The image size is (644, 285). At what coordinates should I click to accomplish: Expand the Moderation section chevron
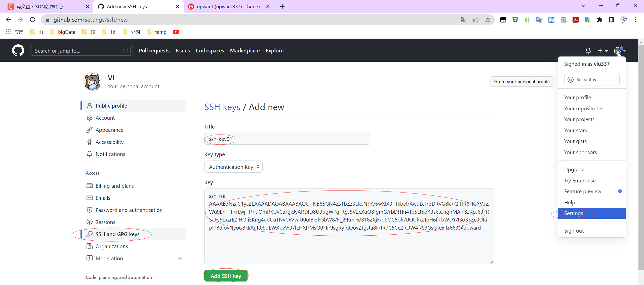pyautogui.click(x=180, y=259)
